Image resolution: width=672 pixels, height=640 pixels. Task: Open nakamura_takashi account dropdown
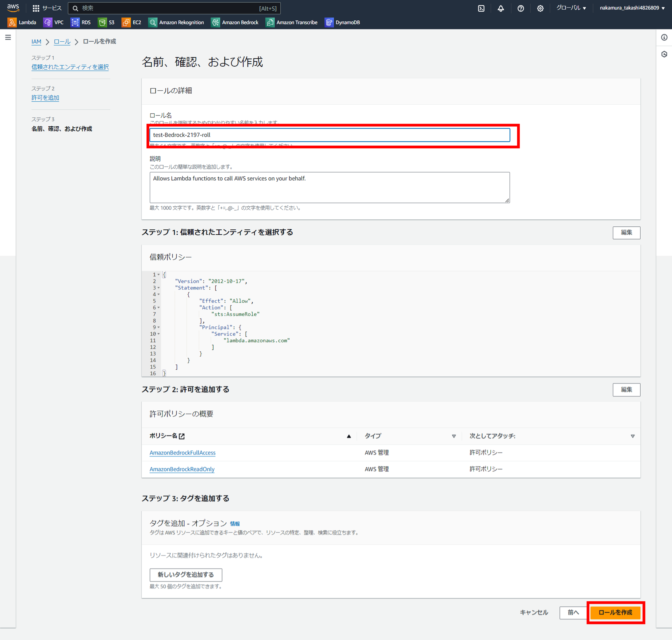(x=632, y=8)
